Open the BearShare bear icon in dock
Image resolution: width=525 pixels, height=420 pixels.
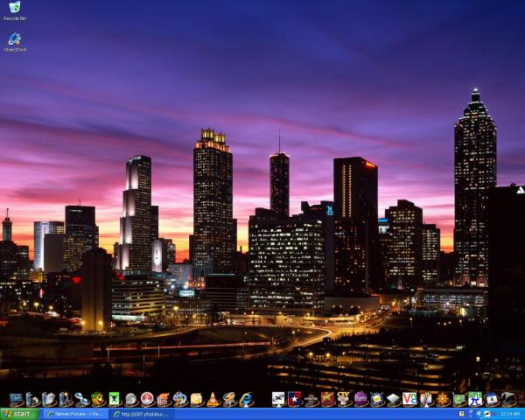click(x=97, y=399)
